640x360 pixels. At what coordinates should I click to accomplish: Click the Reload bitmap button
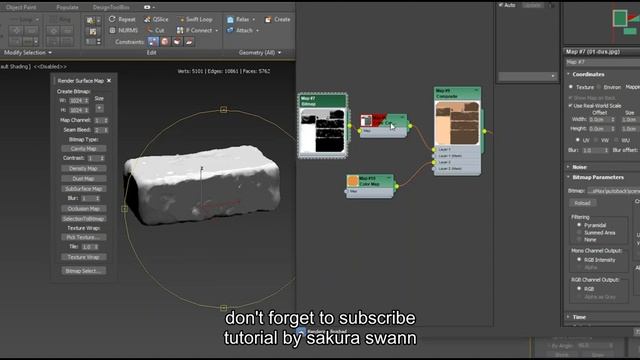click(x=582, y=203)
